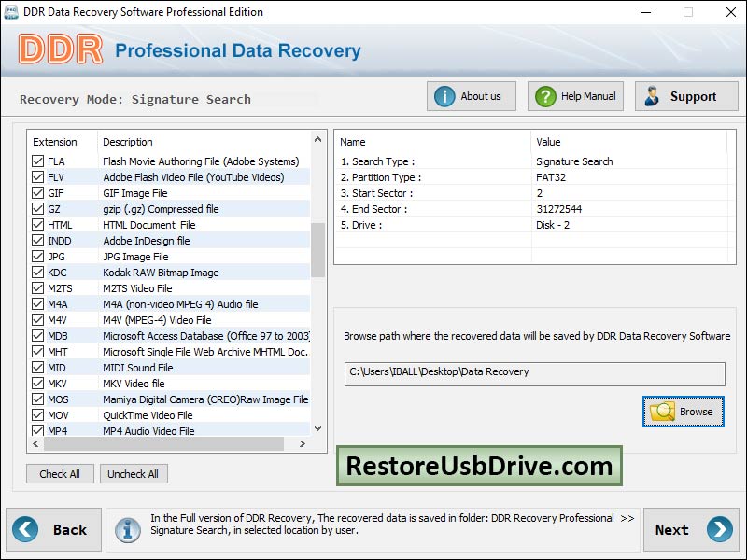
Task: Click the 'Signature Search' value cell
Action: (574, 161)
